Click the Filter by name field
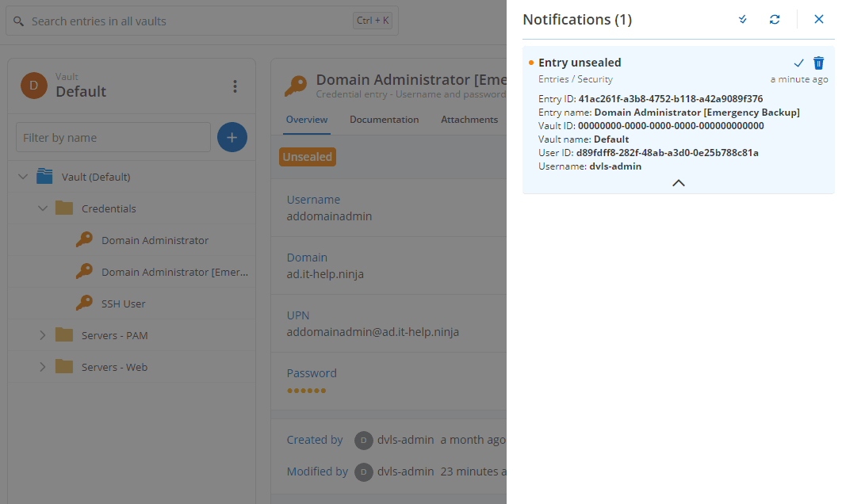 113,137
